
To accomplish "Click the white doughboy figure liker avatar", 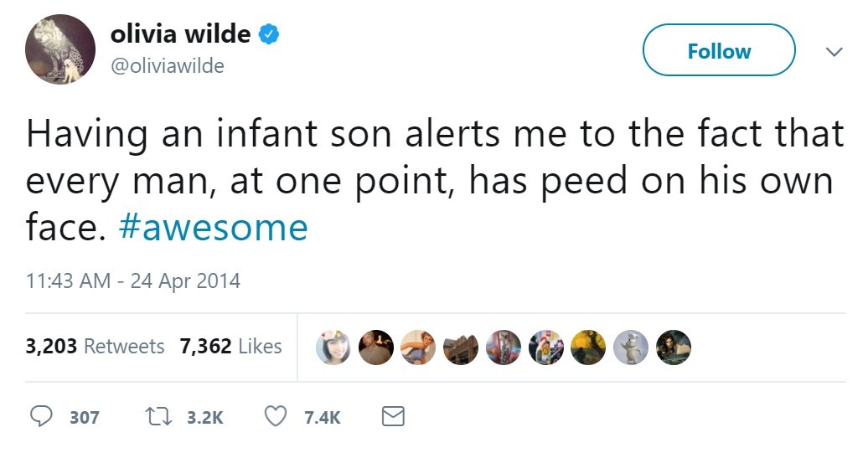I will pos(631,347).
